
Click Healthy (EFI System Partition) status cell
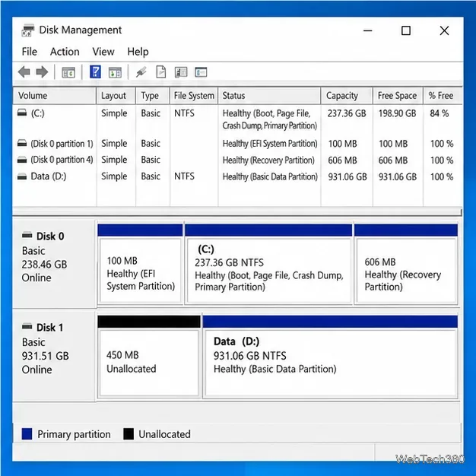[x=270, y=143]
